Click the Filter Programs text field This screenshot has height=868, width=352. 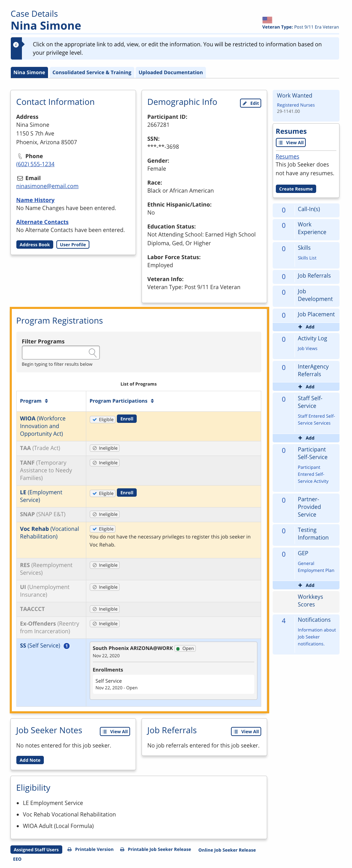tap(61, 352)
